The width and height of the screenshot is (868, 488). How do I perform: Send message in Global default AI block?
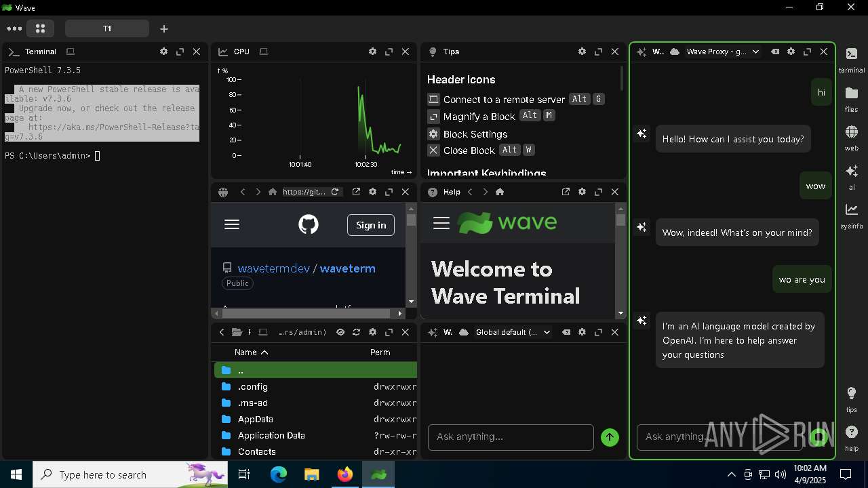click(610, 438)
